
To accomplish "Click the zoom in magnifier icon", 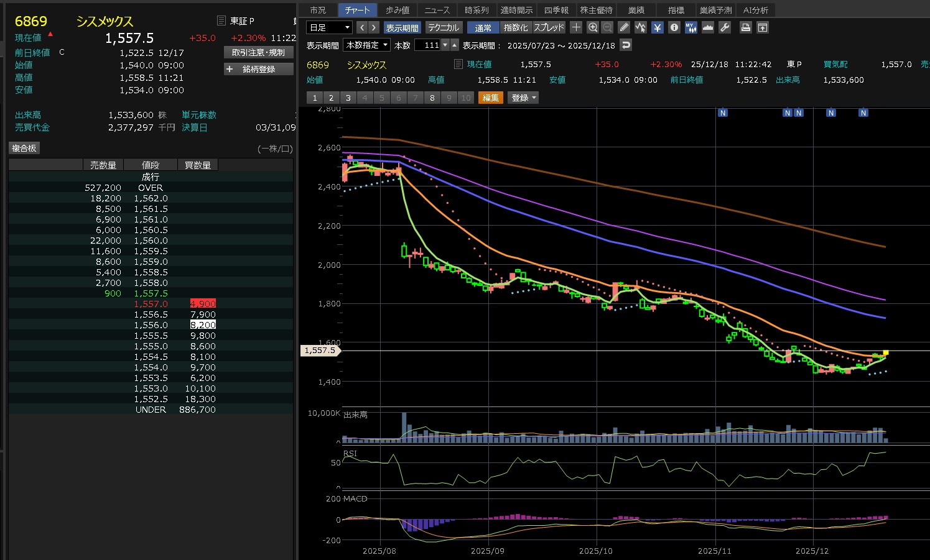I will coord(592,27).
